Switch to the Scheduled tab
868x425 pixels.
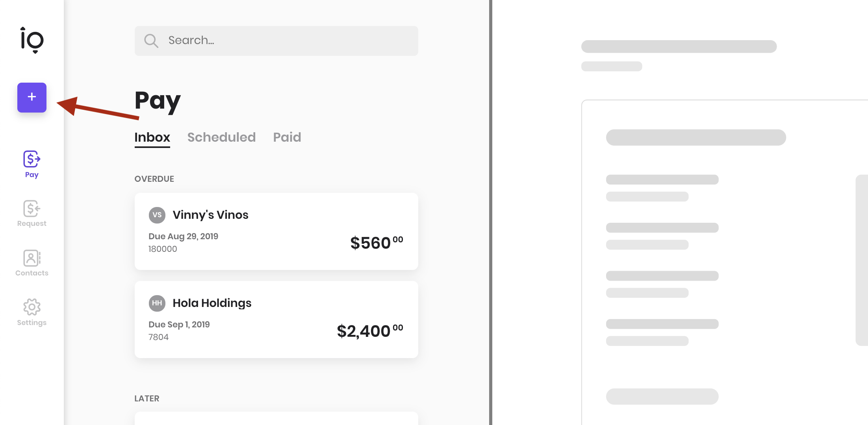(221, 137)
